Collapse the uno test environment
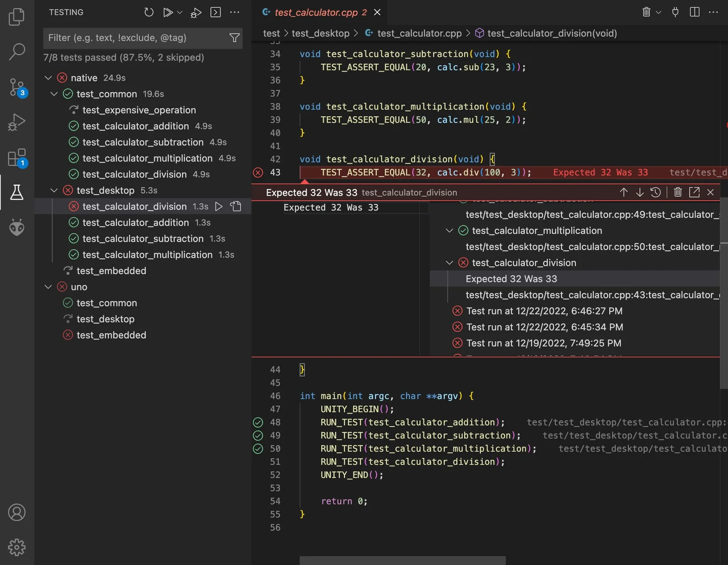Screen dimensions: 728x565 coord(48,287)
